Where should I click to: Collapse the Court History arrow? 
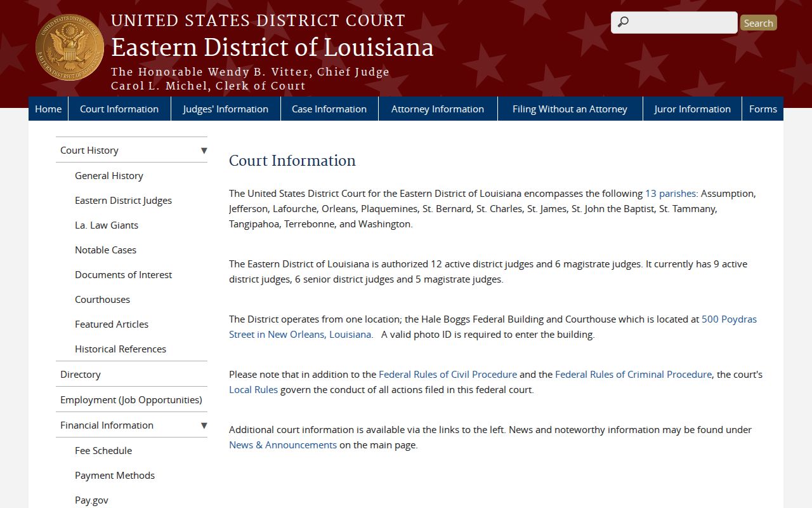click(x=204, y=150)
